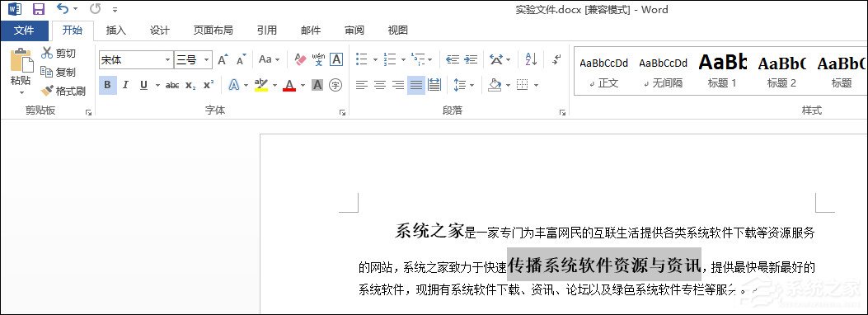Open the 宋体 font name dropdown
868x315 pixels.
(x=167, y=60)
